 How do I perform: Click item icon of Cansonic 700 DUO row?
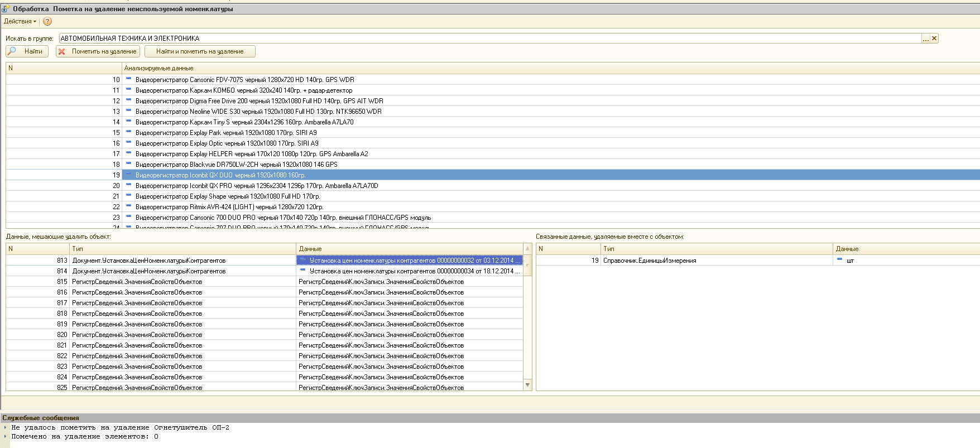(128, 217)
